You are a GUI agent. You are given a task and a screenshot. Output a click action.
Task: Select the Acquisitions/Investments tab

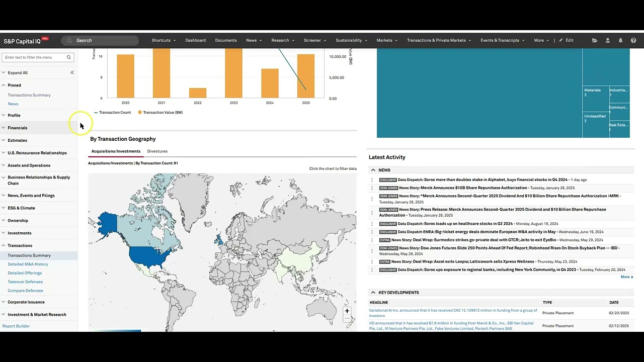[116, 151]
